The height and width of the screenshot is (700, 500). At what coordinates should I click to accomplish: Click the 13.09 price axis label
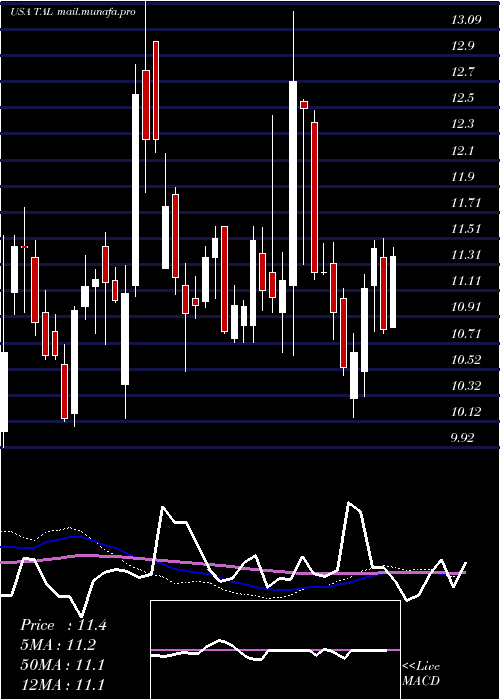[466, 20]
